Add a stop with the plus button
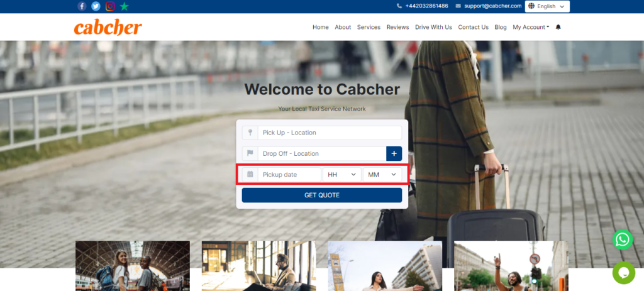The width and height of the screenshot is (644, 291). click(x=394, y=153)
